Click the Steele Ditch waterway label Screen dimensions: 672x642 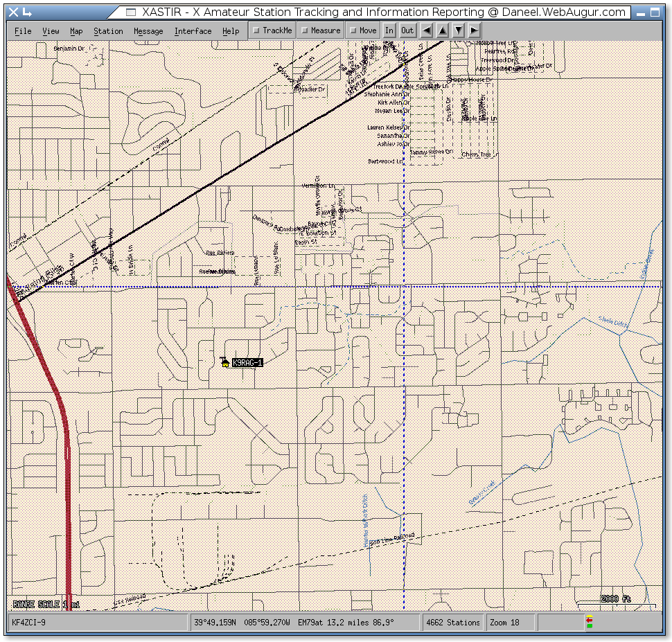click(614, 321)
